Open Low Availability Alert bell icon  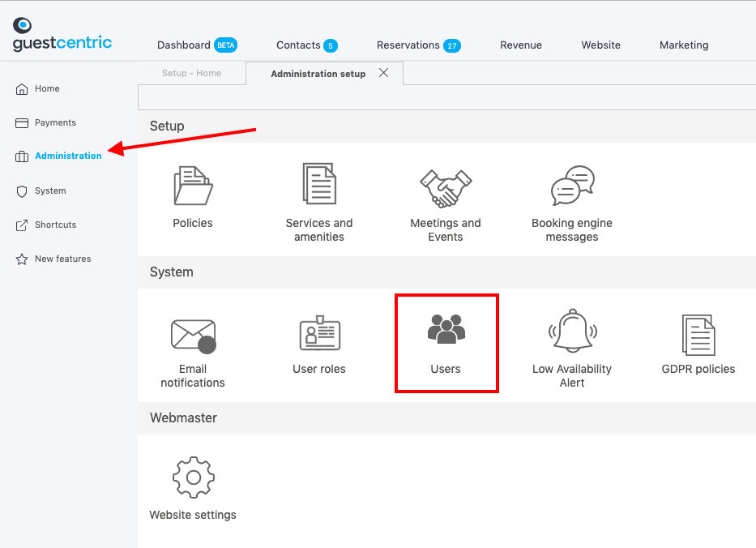click(x=572, y=331)
